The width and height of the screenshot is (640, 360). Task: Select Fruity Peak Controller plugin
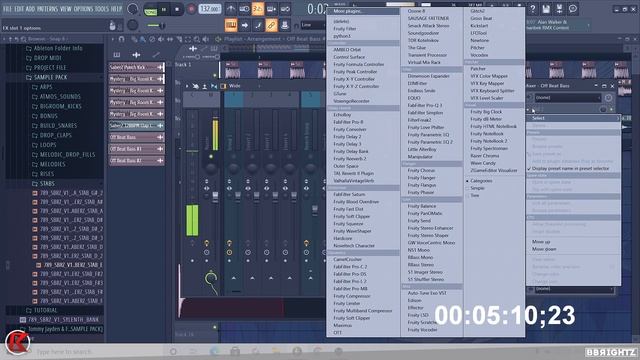click(x=355, y=71)
